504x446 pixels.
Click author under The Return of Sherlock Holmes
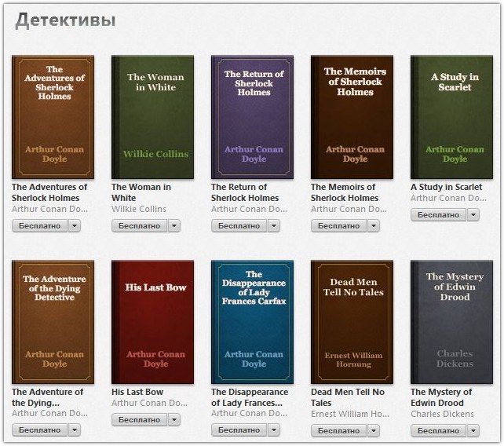(249, 209)
